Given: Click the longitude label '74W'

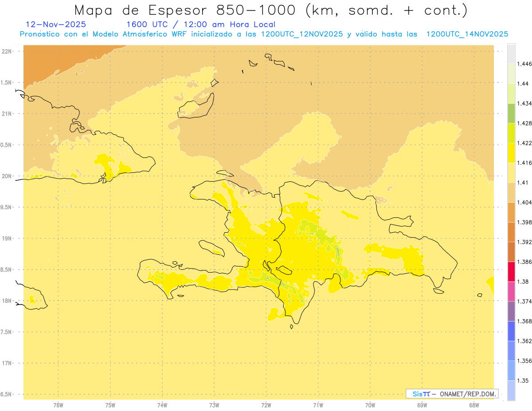Looking at the screenshot, I should point(162,405).
